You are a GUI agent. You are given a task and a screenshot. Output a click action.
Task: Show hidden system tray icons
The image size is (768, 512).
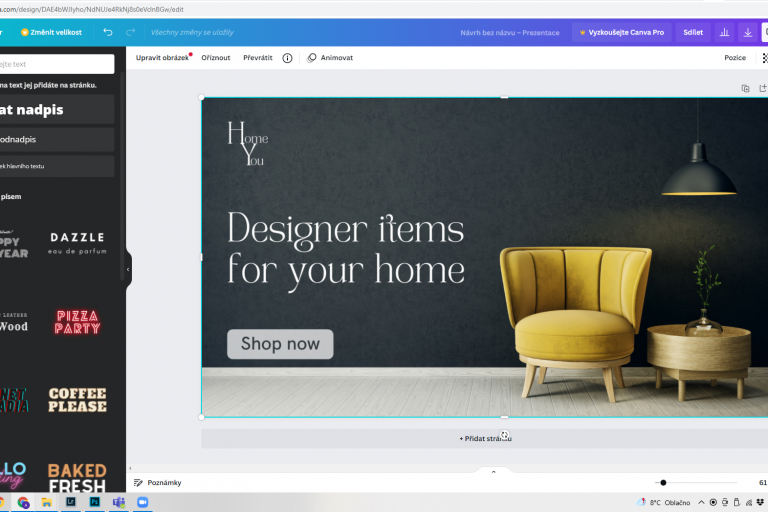tap(701, 502)
